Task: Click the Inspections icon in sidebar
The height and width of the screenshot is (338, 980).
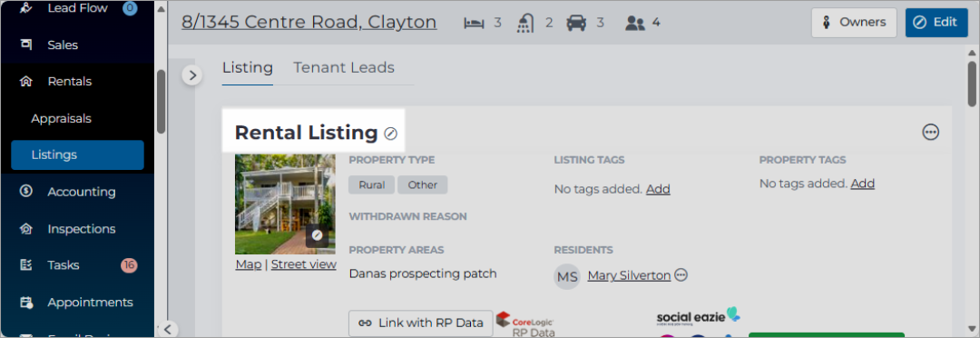Action: (x=25, y=228)
